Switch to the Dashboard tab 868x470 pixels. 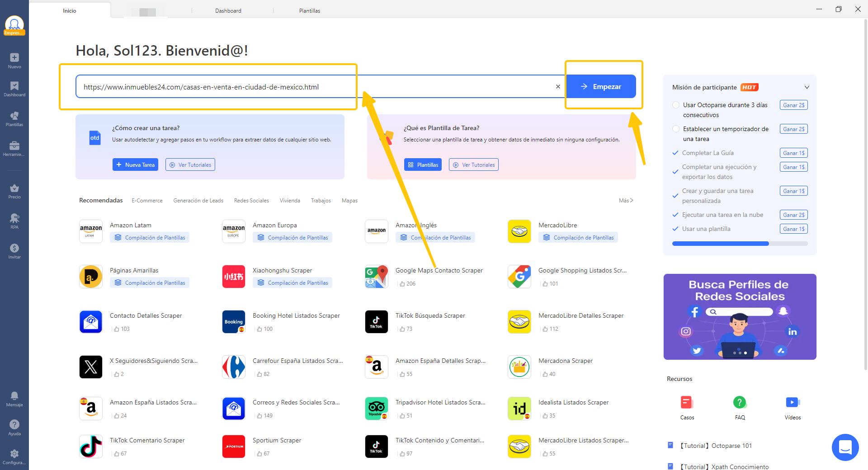(228, 10)
